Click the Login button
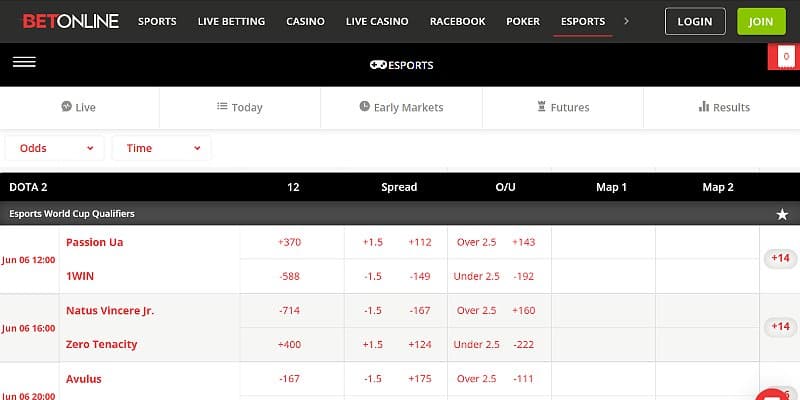 695,21
